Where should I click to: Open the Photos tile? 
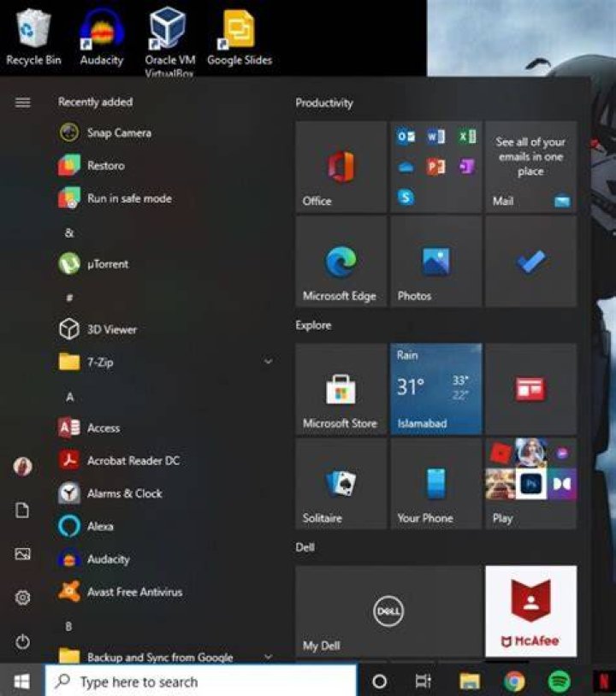(436, 262)
